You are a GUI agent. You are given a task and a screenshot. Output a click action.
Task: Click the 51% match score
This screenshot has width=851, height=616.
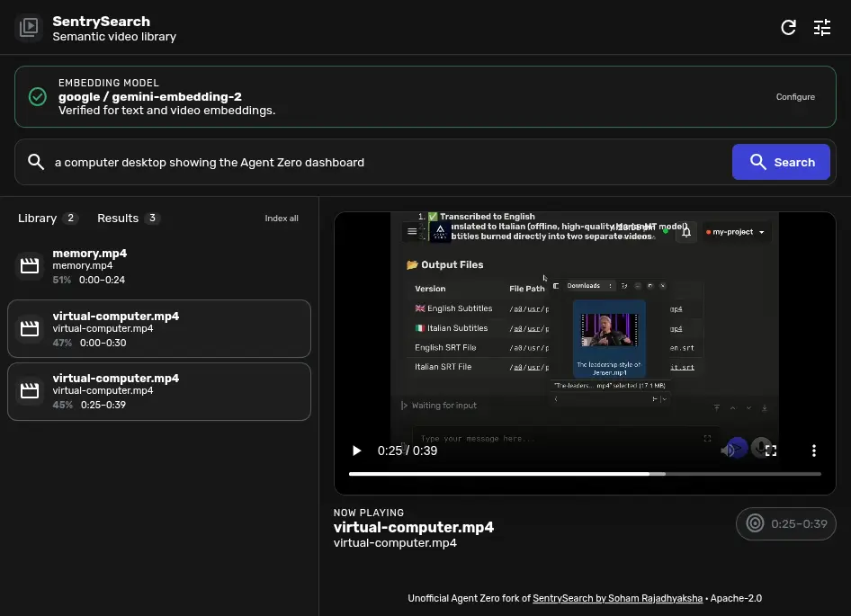tap(62, 280)
